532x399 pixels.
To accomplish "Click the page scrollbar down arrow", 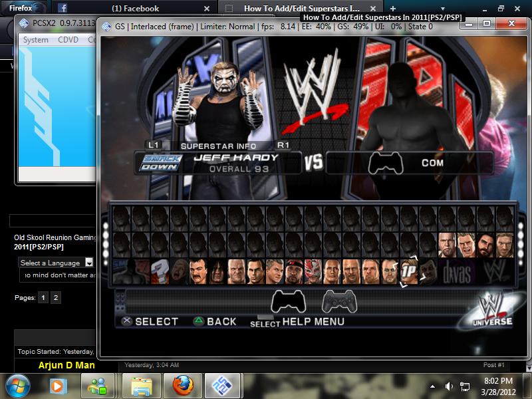I will [x=529, y=368].
